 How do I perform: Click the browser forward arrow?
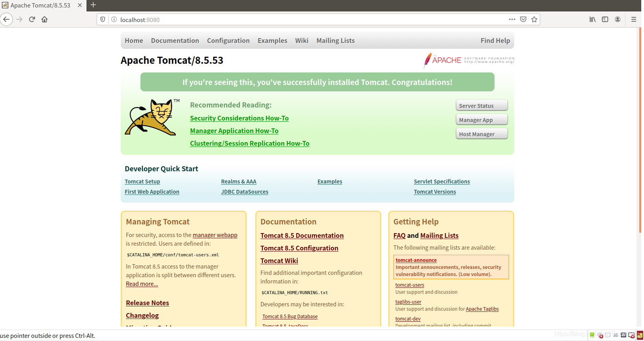pyautogui.click(x=19, y=19)
